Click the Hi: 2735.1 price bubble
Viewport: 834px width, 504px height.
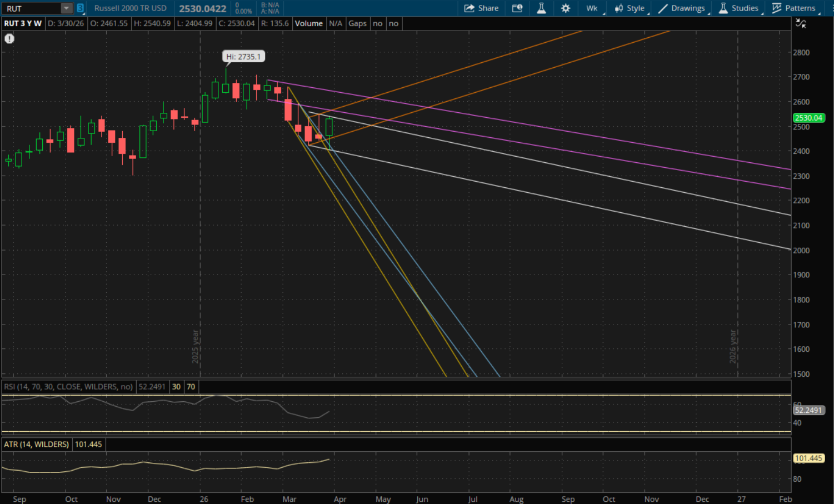(x=243, y=57)
